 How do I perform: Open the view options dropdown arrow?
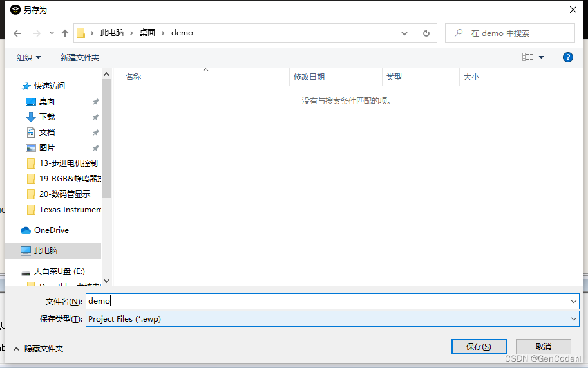(541, 57)
